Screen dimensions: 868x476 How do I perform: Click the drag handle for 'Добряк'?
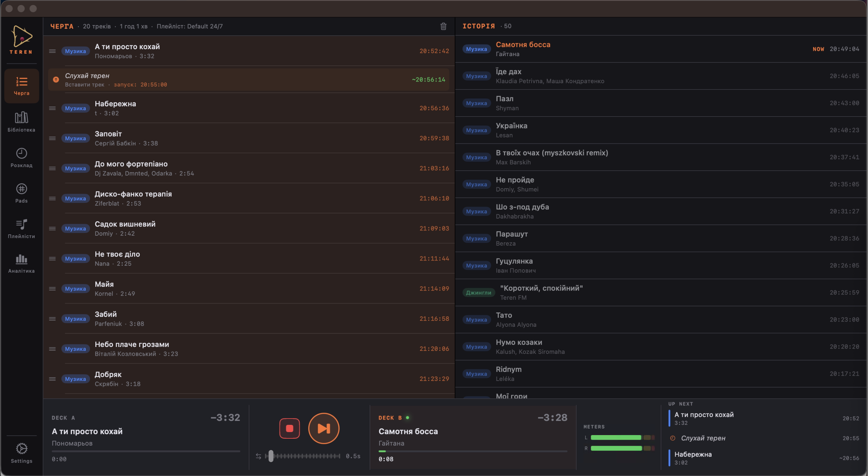(x=52, y=379)
